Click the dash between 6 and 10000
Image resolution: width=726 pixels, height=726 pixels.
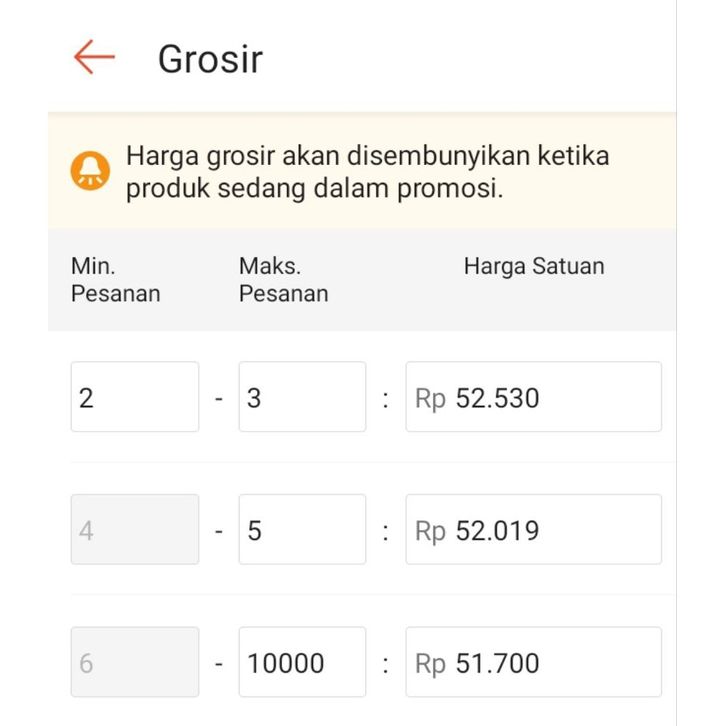pos(219,663)
